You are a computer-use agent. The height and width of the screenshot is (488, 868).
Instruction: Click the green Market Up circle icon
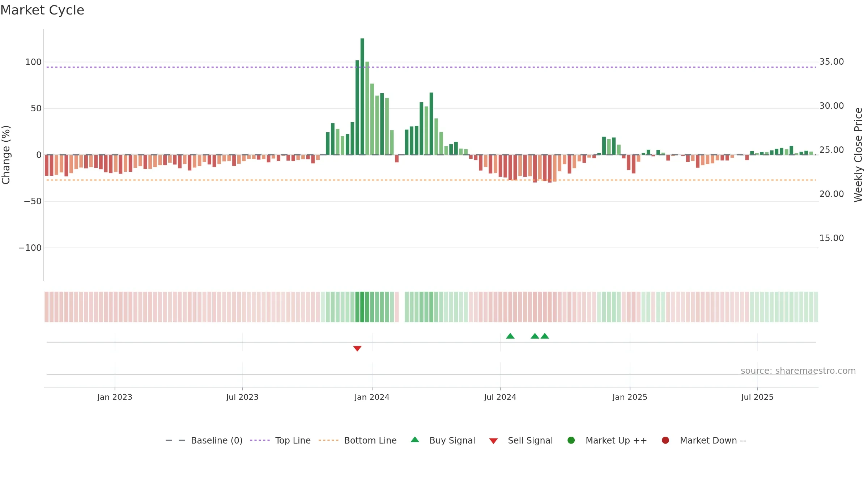(x=571, y=440)
